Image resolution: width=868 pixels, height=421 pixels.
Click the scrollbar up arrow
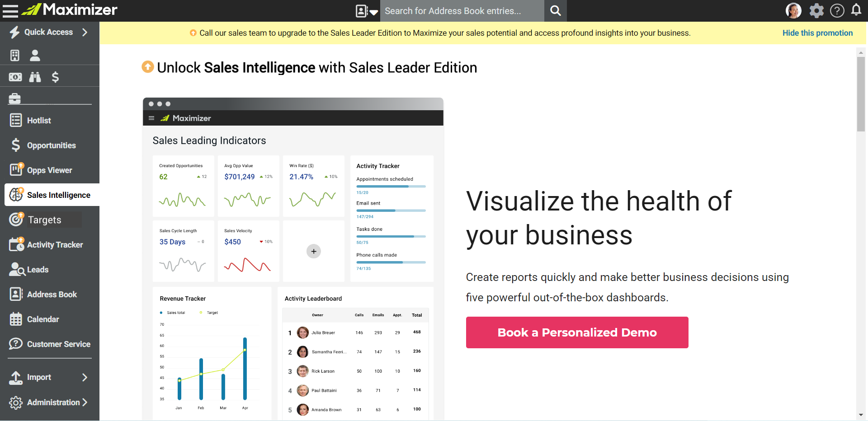point(861,52)
